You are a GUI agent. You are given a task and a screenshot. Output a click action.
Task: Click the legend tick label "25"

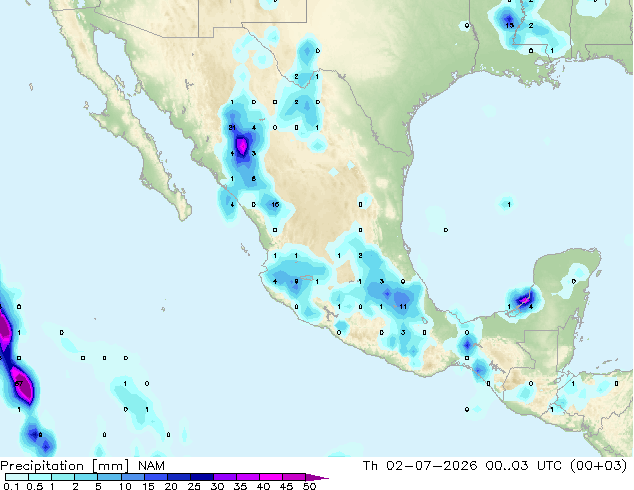coord(194,486)
